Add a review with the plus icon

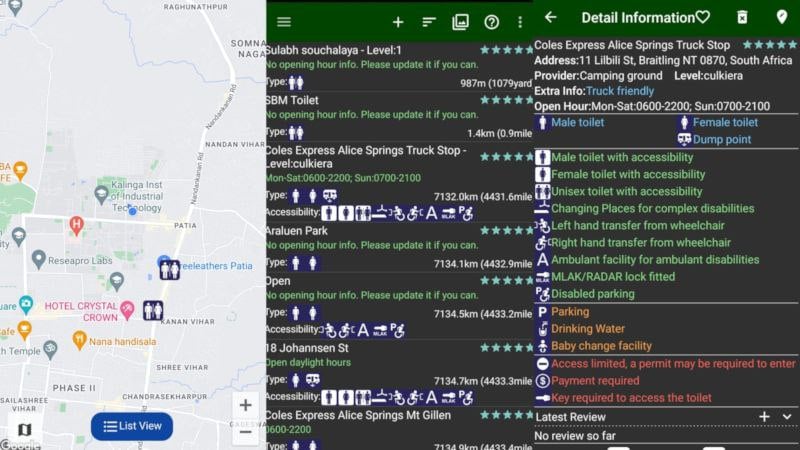pos(764,417)
